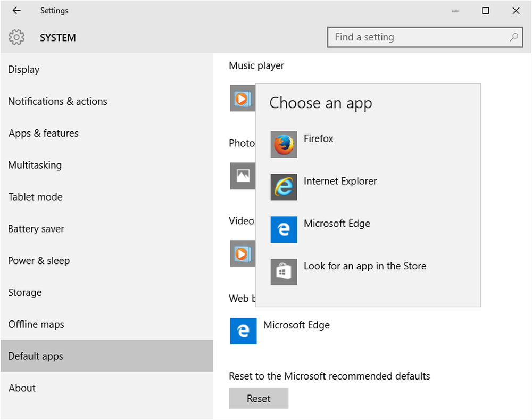
Task: Click Look for an app in the Store
Action: (x=365, y=266)
